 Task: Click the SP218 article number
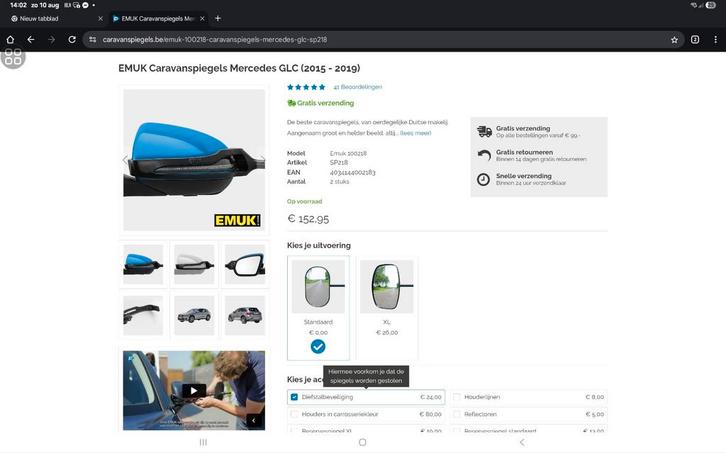338,163
